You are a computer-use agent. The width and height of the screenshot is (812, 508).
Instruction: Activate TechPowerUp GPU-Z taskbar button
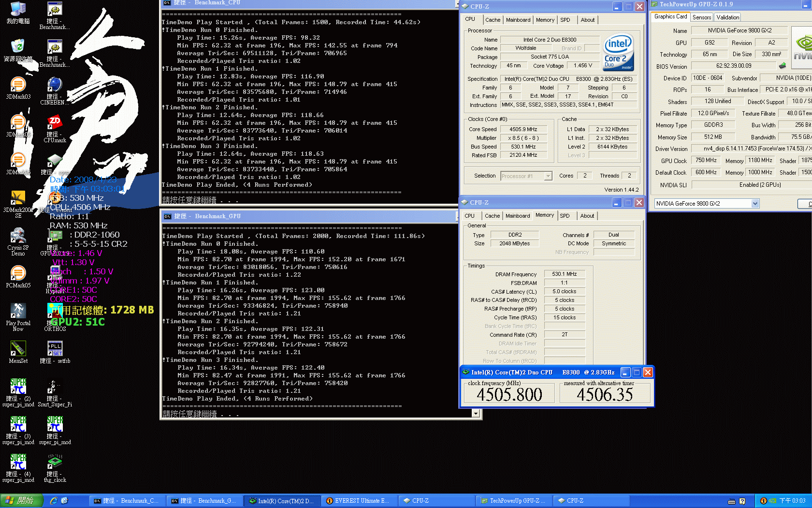click(514, 501)
